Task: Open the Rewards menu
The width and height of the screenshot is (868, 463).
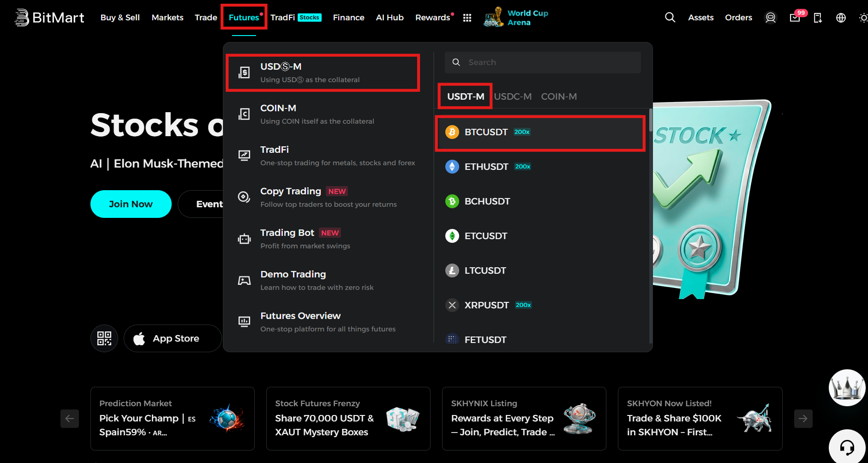Action: 433,18
